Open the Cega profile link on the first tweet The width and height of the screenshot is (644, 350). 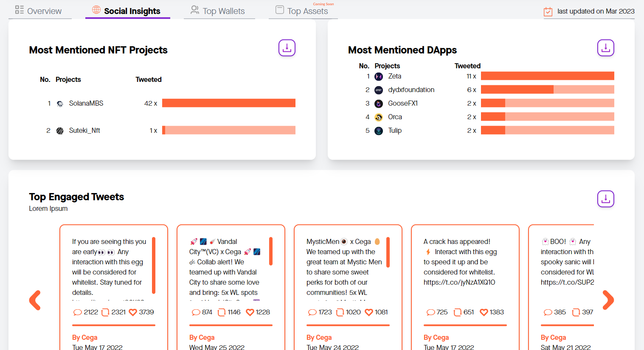(x=84, y=337)
